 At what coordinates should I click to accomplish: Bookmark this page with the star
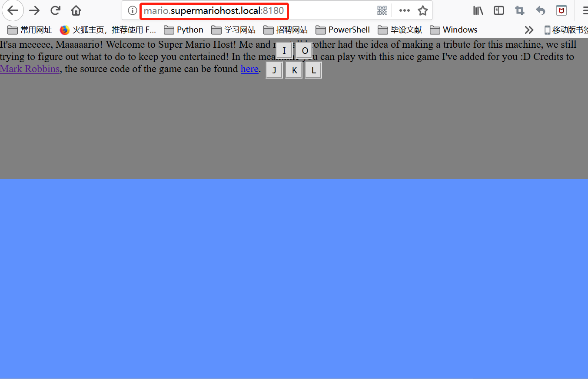pyautogui.click(x=423, y=10)
